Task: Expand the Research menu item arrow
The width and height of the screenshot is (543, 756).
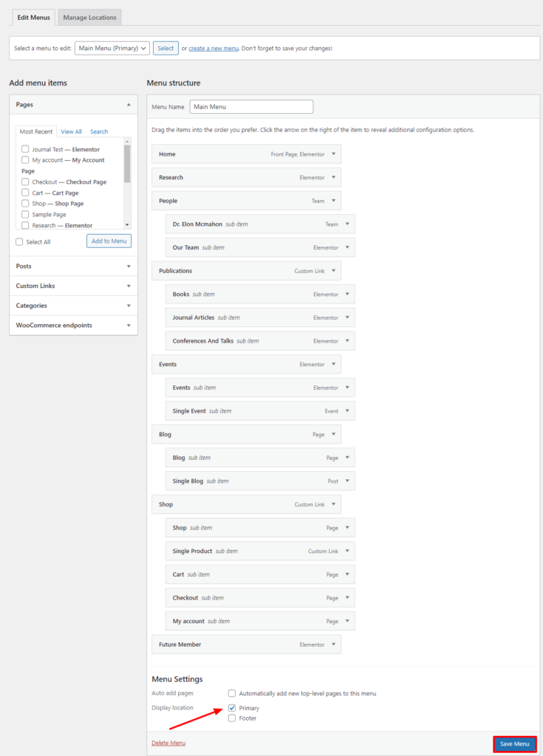Action: pyautogui.click(x=334, y=177)
